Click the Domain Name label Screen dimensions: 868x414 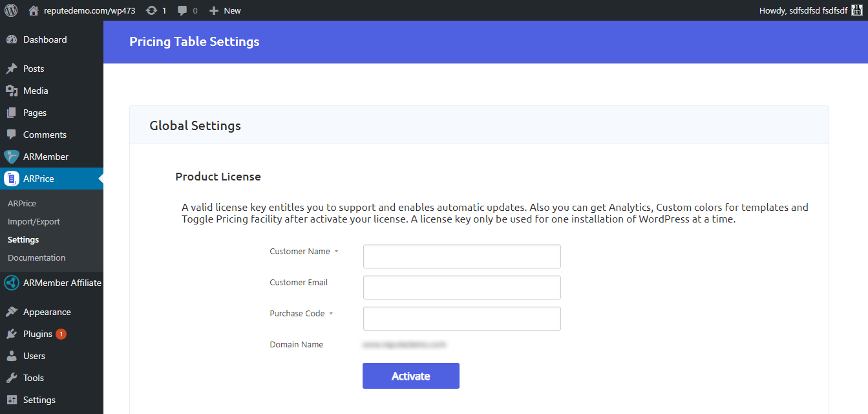[297, 345]
